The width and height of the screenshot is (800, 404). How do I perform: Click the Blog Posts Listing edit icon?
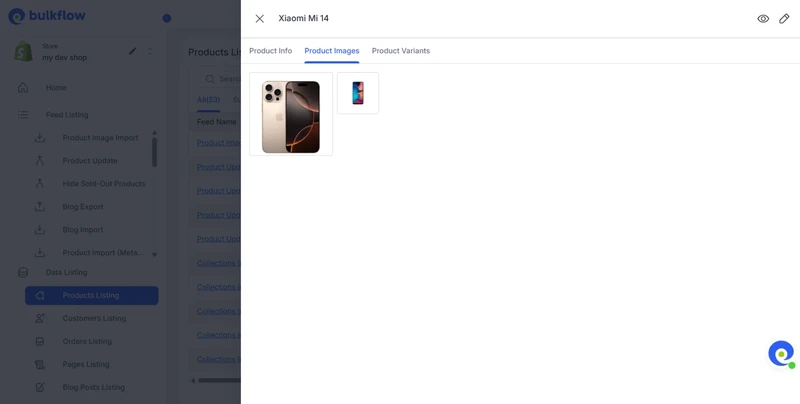(40, 387)
